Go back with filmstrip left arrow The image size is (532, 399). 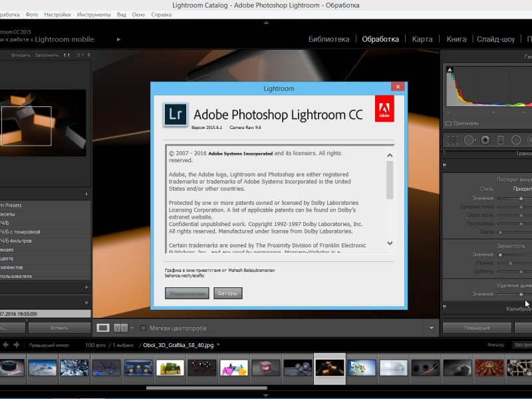tap(6, 344)
